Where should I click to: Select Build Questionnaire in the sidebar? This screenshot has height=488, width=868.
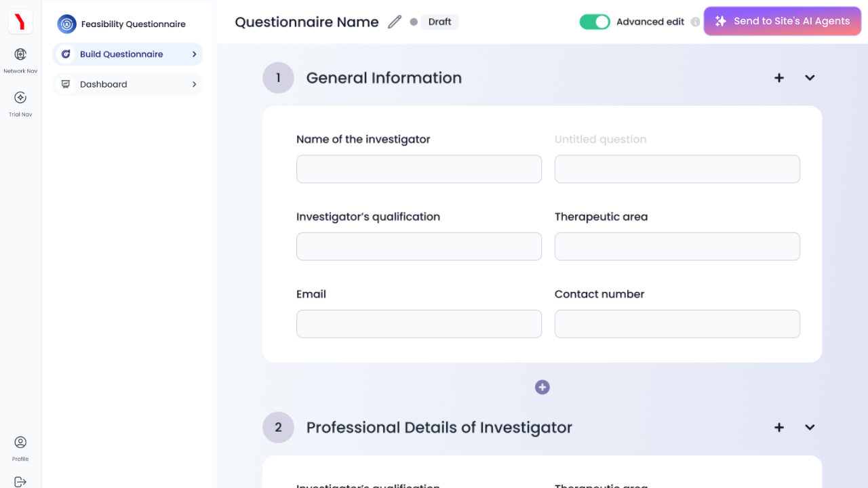pos(121,54)
